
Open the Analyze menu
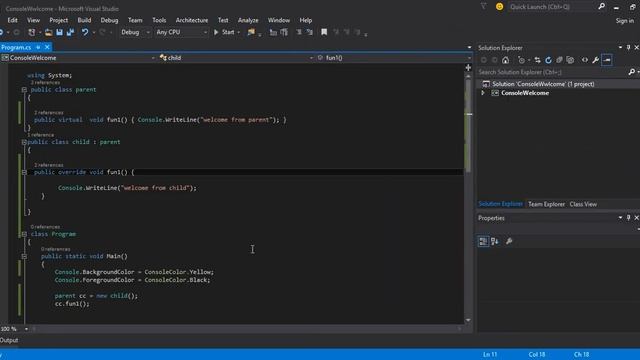(248, 20)
